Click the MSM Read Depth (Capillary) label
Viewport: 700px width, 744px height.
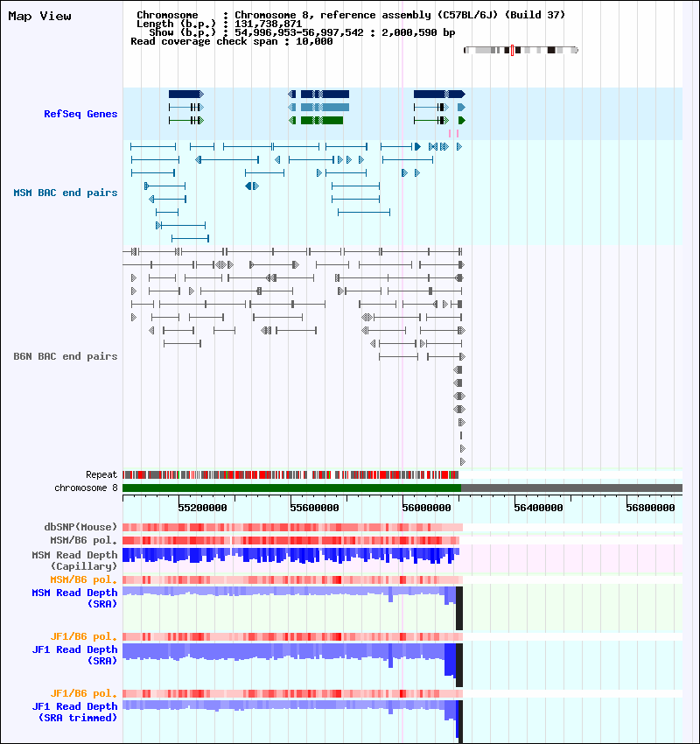tap(74, 560)
